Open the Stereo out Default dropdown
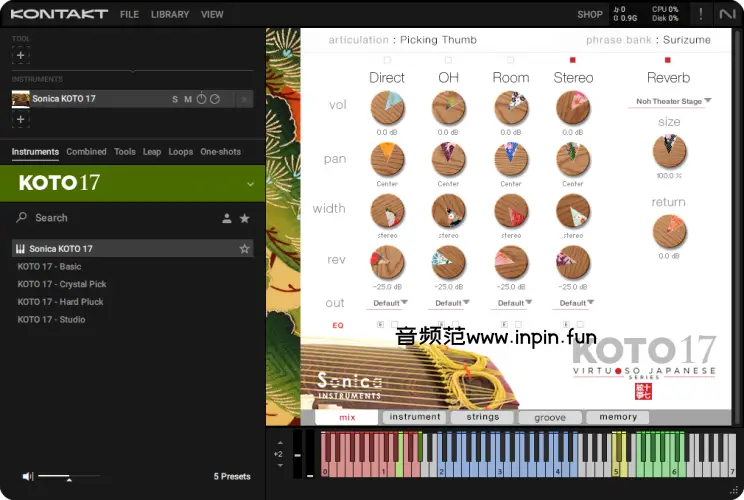Viewport: 744px width, 500px height. (x=573, y=303)
